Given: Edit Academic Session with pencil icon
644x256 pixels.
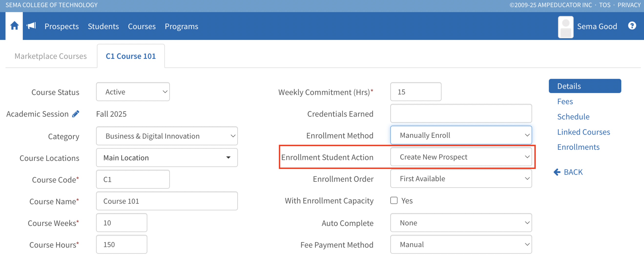Looking at the screenshot, I should coord(75,114).
